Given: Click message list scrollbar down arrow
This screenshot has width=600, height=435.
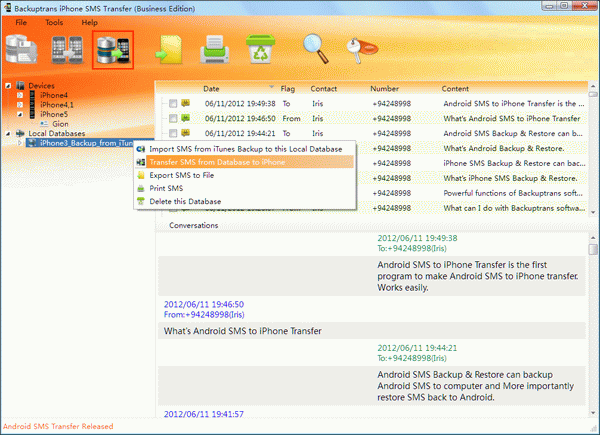Looking at the screenshot, I should (593, 212).
